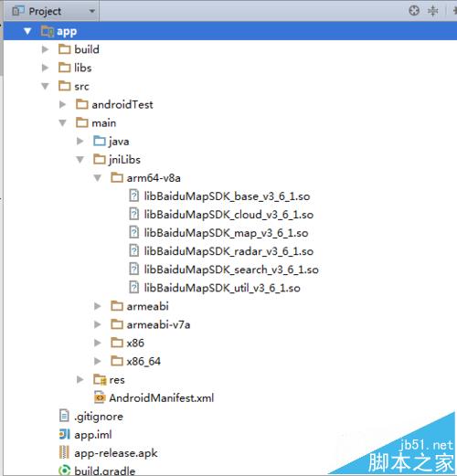
Task: Select the androidTest folder name
Action: point(122,104)
